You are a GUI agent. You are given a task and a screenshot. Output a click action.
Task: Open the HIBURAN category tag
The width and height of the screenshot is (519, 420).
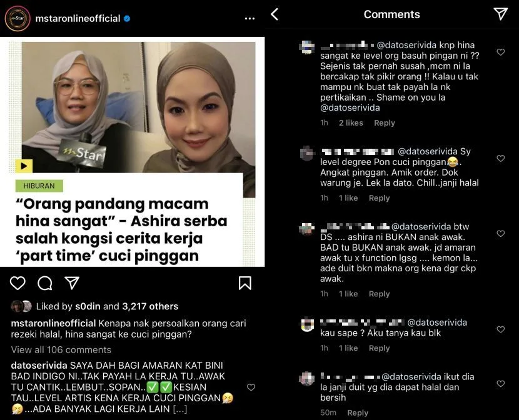pyautogui.click(x=39, y=186)
